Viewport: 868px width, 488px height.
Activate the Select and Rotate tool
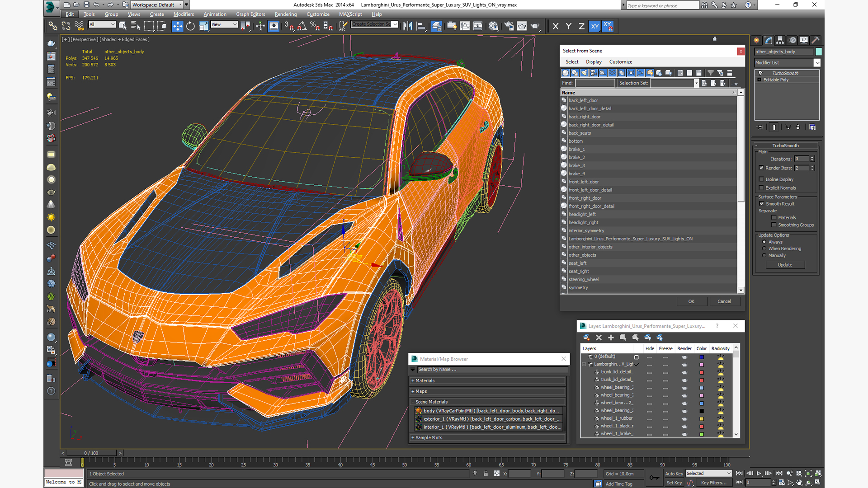tap(190, 26)
